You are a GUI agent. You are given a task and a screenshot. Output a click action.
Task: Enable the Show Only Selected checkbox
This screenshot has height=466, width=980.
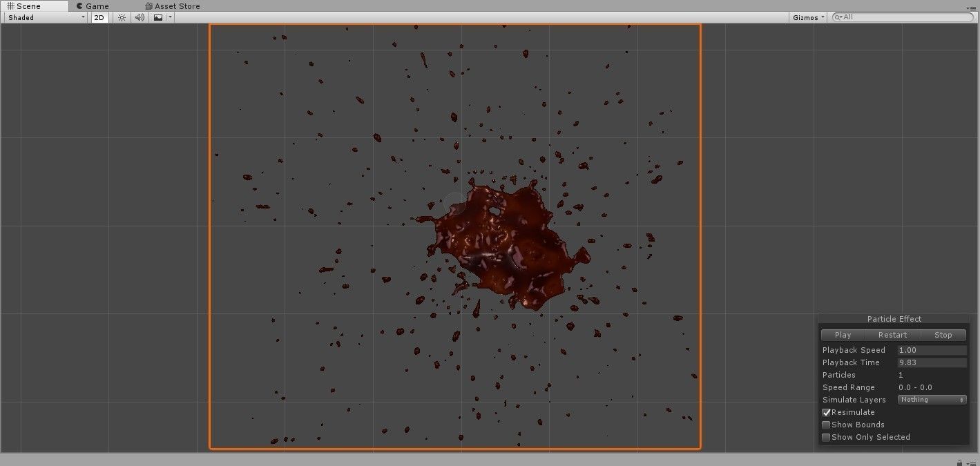pos(826,437)
